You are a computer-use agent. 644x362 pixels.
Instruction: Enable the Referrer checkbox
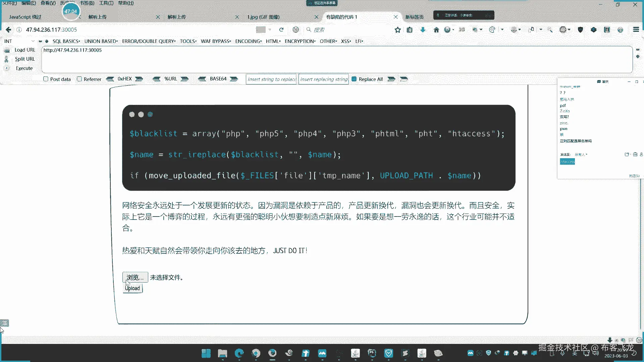79,79
